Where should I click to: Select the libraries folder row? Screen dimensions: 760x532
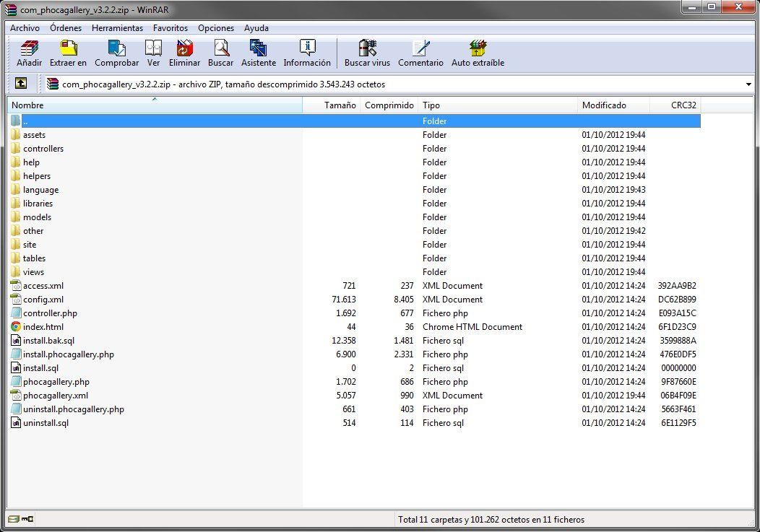click(355, 204)
